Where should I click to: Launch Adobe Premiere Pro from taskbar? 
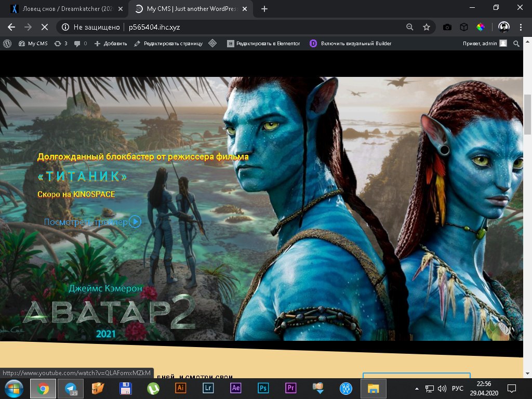coord(290,388)
